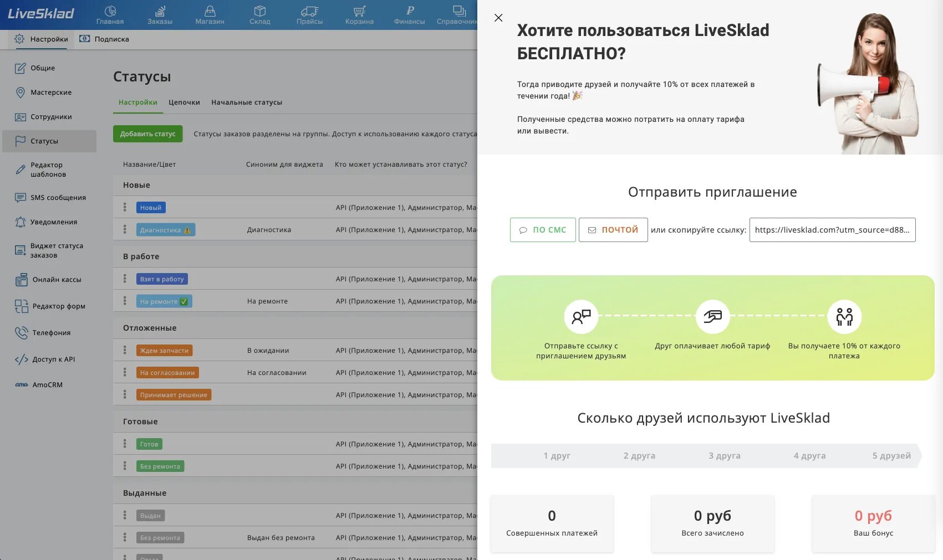The image size is (943, 560).
Task: Click the LiveSklad logo
Action: pyautogui.click(x=41, y=13)
